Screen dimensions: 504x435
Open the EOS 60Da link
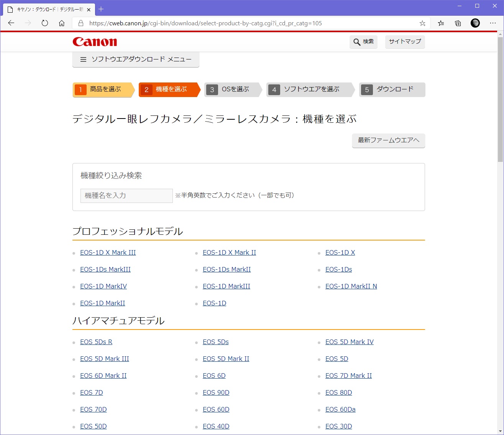coord(340,409)
